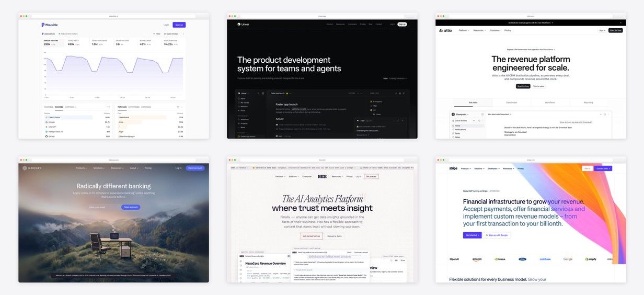Image resolution: width=644 pixels, height=295 pixels.
Task: Select the Bounce Rate metric in Plausible
Action: pyautogui.click(x=149, y=43)
